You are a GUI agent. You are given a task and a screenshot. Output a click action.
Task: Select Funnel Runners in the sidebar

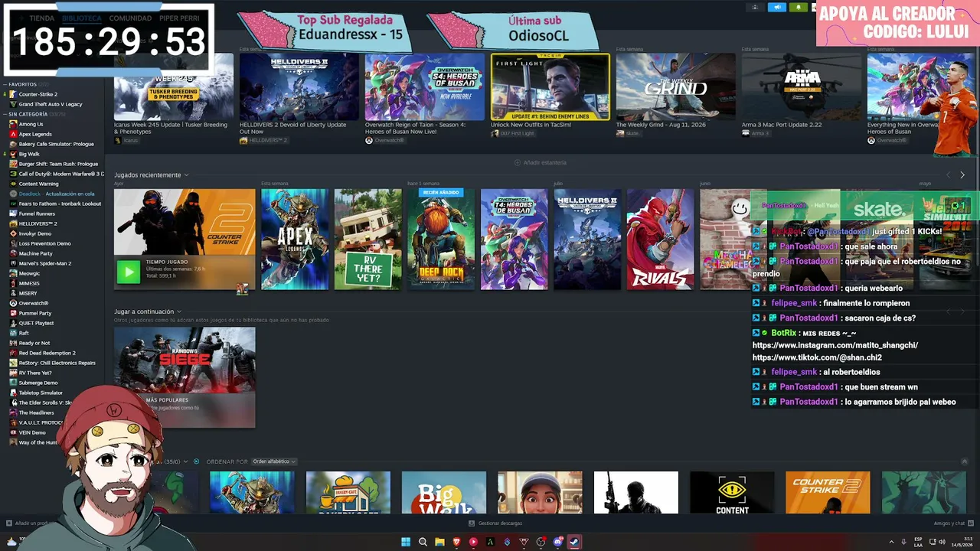pos(37,214)
